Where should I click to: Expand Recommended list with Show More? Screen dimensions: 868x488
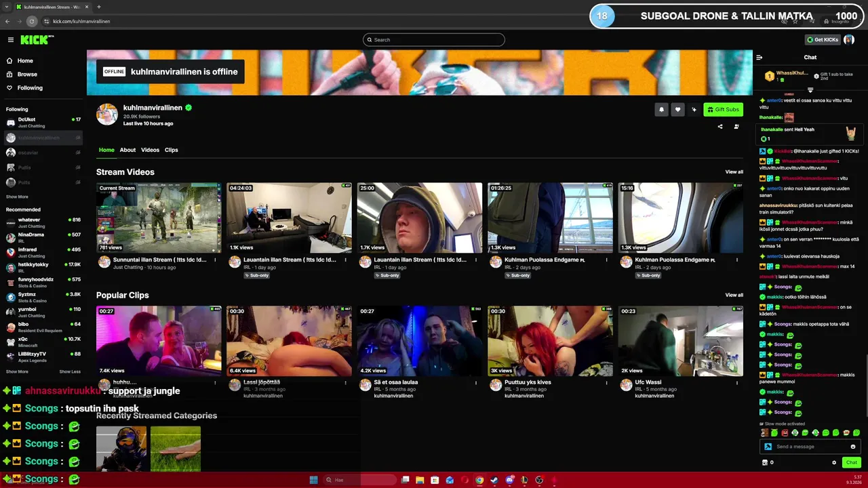pos(17,371)
